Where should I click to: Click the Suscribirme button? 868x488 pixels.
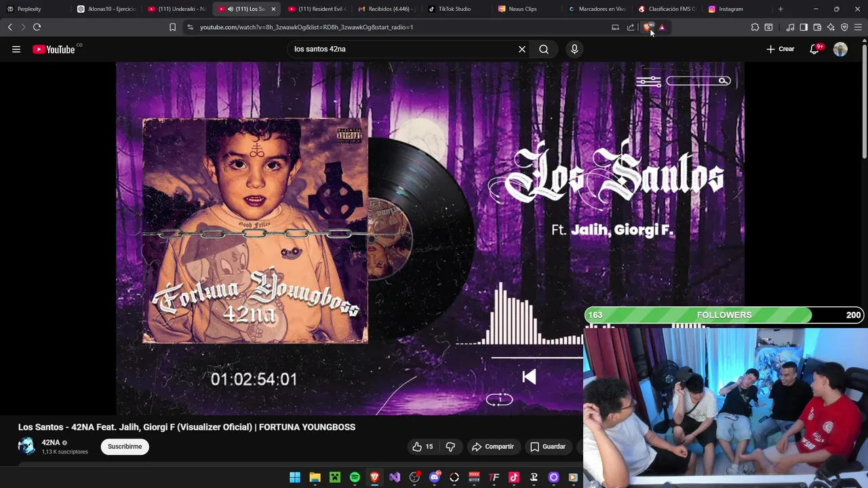(125, 447)
